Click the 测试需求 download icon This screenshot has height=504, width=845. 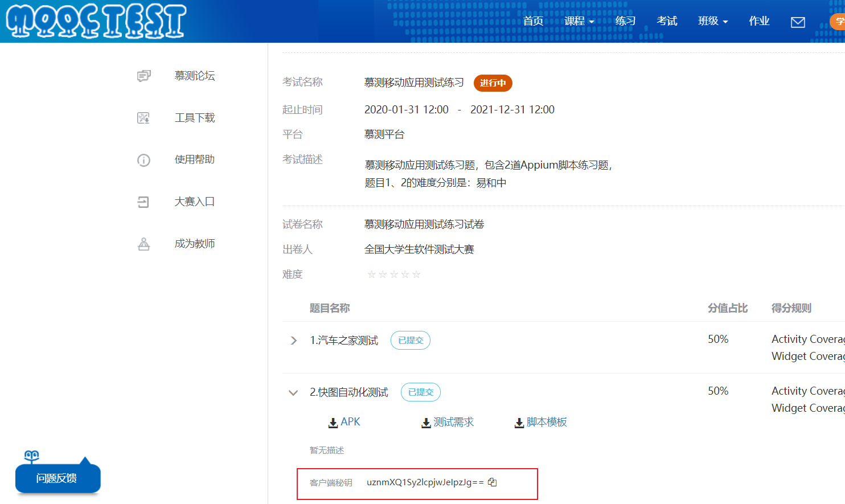[x=426, y=423]
